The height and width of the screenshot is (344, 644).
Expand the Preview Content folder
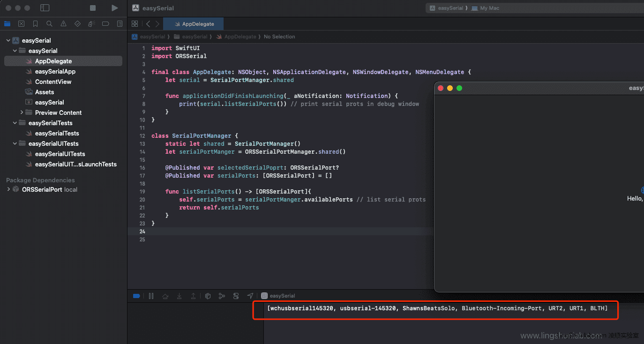(22, 112)
